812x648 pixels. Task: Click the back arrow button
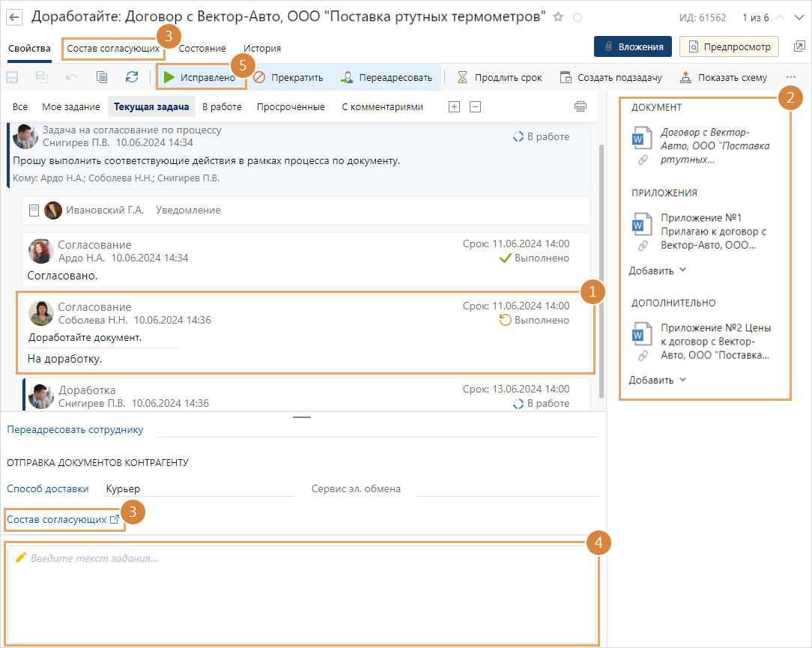click(x=15, y=16)
